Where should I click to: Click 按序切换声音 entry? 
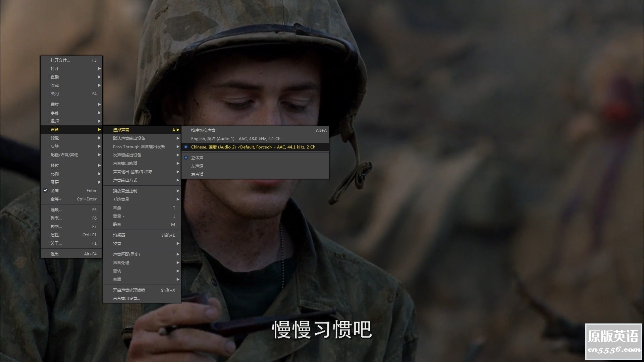(255, 130)
